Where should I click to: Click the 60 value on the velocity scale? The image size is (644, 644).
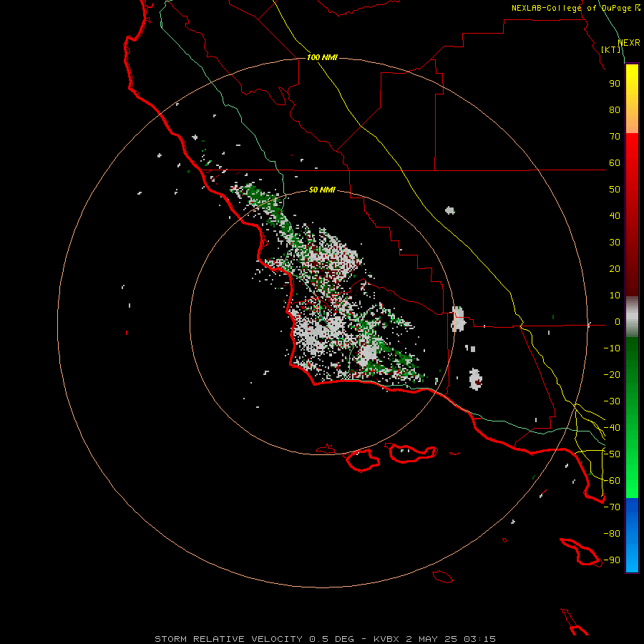(615, 163)
